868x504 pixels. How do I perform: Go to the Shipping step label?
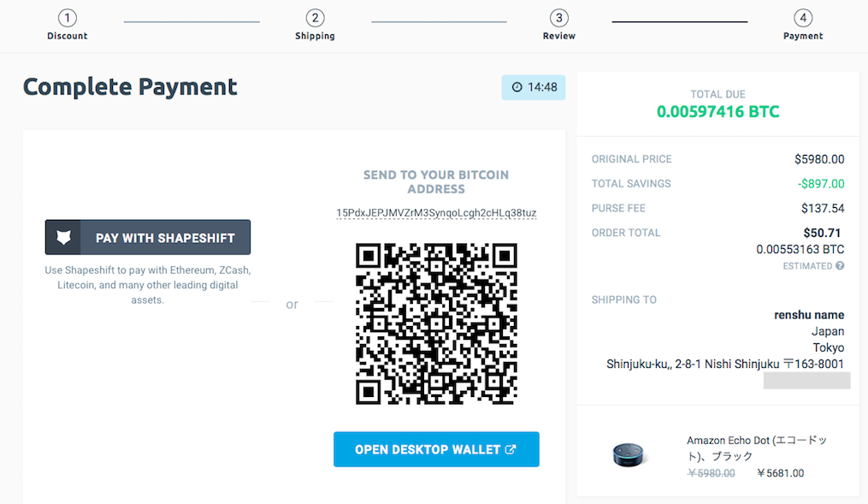[x=315, y=36]
